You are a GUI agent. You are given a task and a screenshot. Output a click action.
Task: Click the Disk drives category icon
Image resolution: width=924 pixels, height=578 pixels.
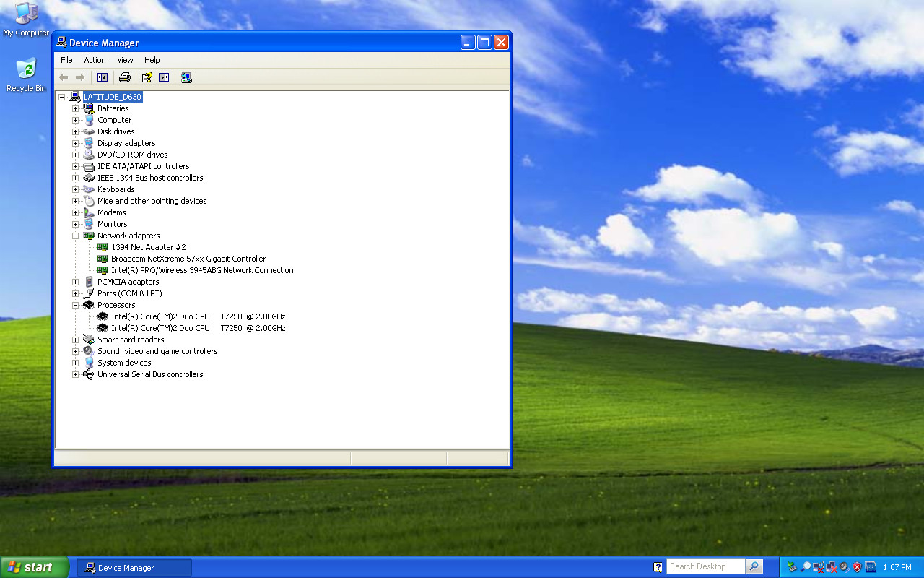pos(89,131)
